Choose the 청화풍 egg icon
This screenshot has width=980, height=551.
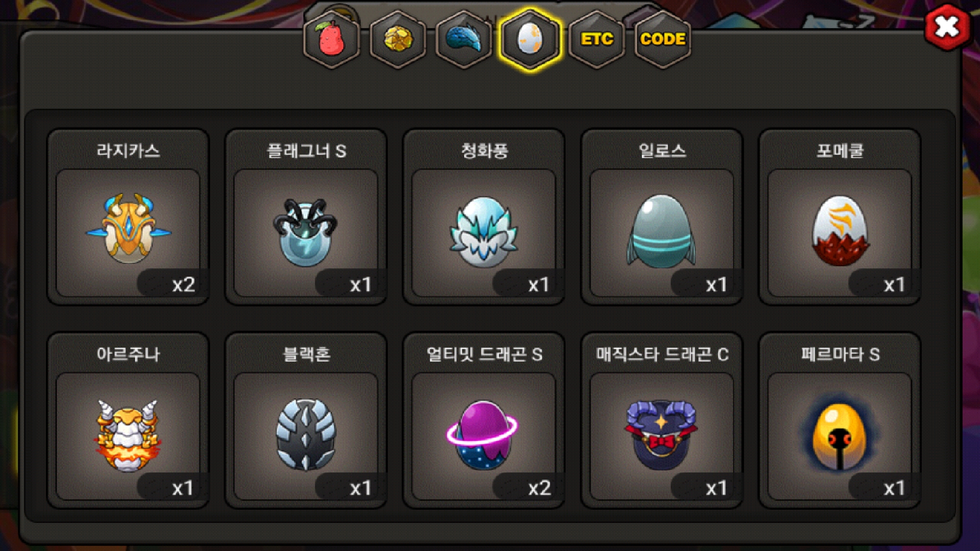coord(483,232)
